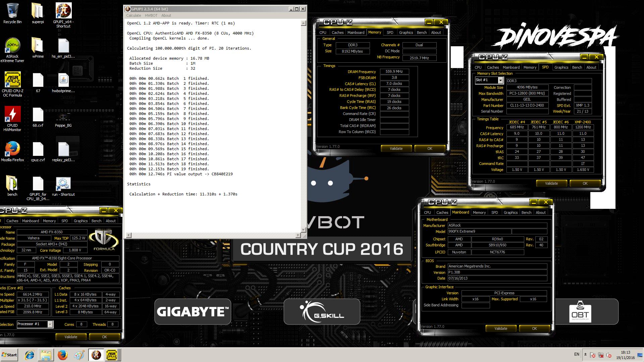Click OK in Memory CPU-Z window
This screenshot has height=362, width=644.
tap(430, 148)
